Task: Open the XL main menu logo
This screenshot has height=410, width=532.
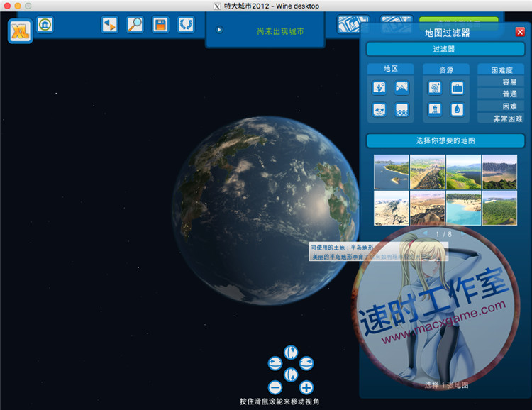Action: (x=20, y=31)
